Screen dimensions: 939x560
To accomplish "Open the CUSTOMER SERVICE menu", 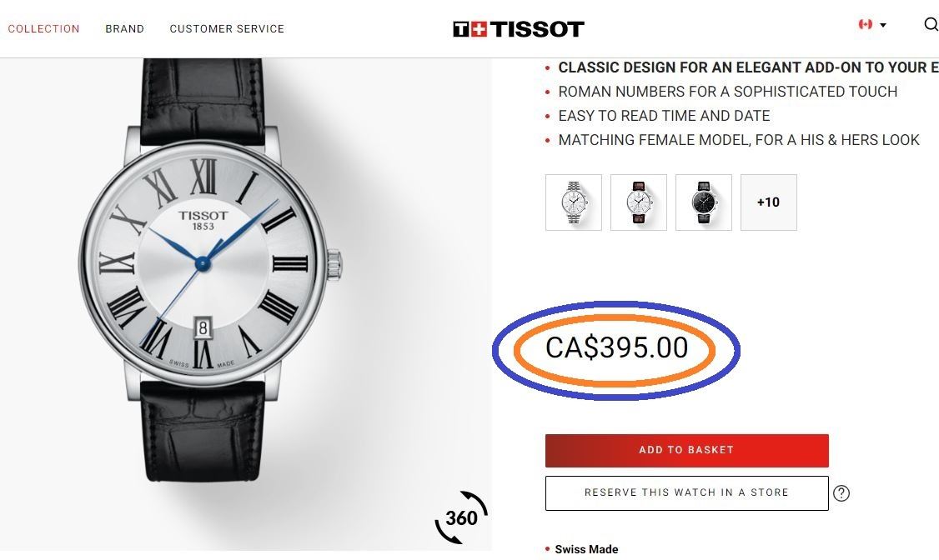I will pyautogui.click(x=227, y=28).
